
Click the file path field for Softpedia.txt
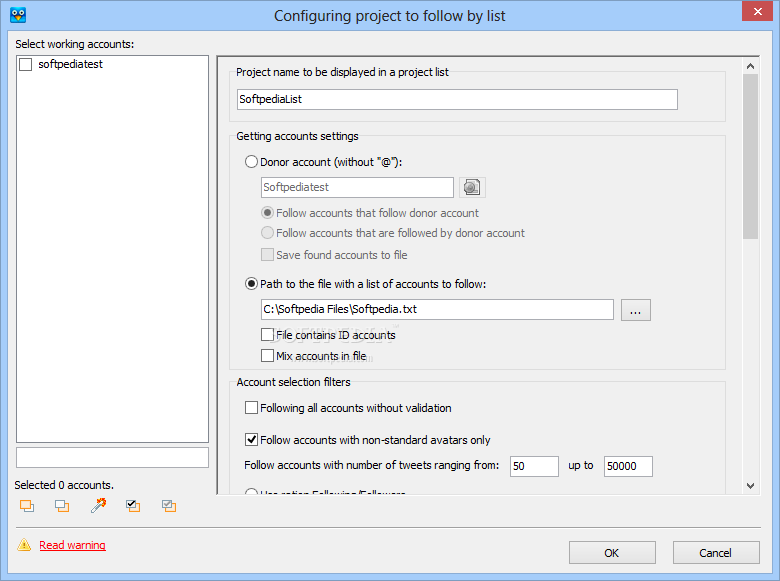[x=437, y=309]
